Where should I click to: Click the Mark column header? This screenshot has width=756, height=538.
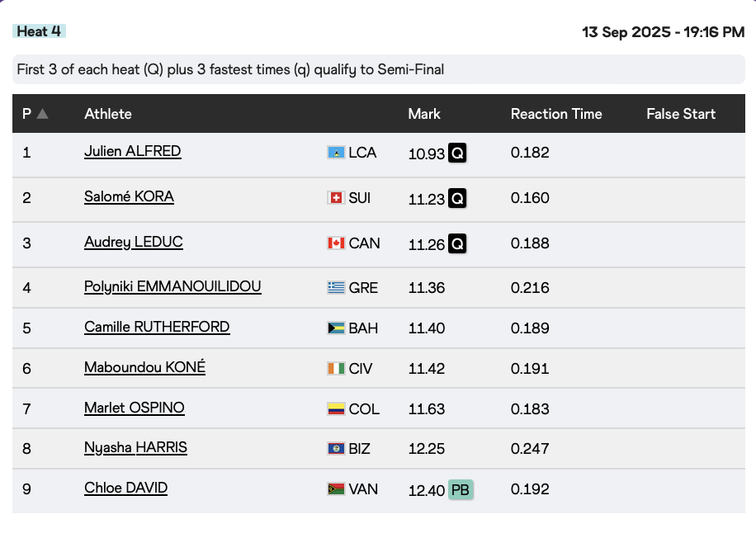tap(424, 114)
